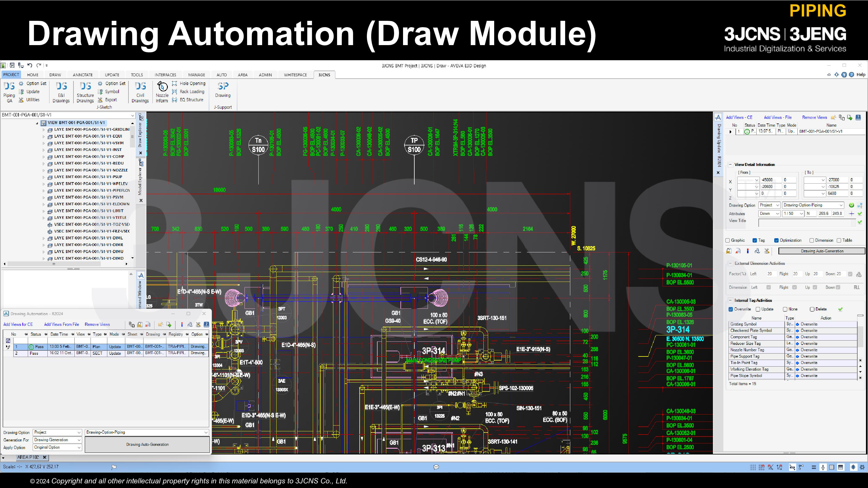Open Apply Option dropdown

coord(57,447)
